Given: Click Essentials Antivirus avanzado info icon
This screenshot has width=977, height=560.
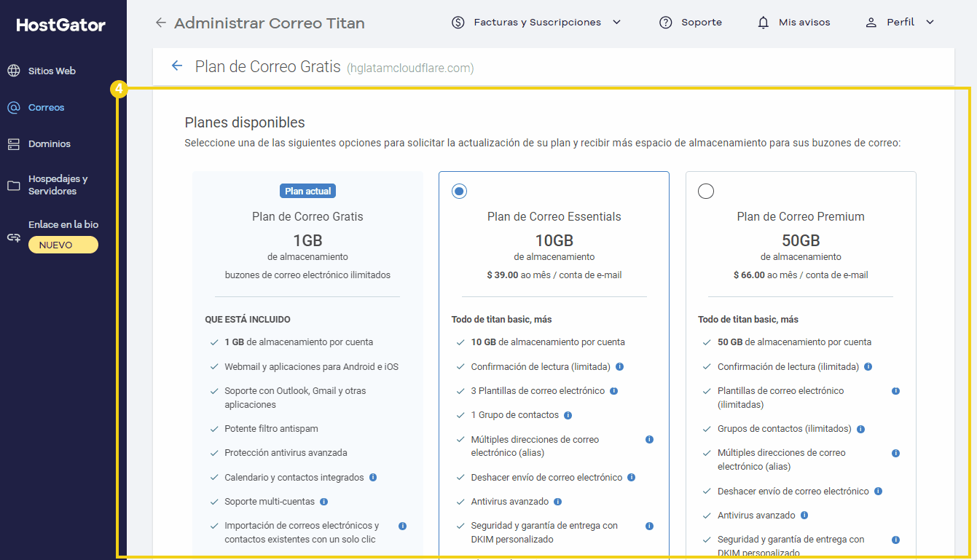Looking at the screenshot, I should point(557,501).
